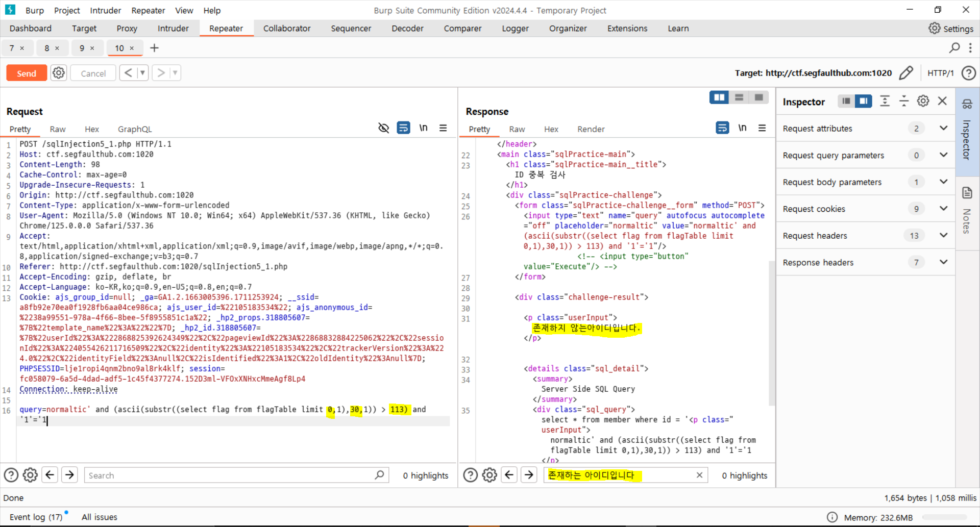Open the Proxy main tab

127,29
